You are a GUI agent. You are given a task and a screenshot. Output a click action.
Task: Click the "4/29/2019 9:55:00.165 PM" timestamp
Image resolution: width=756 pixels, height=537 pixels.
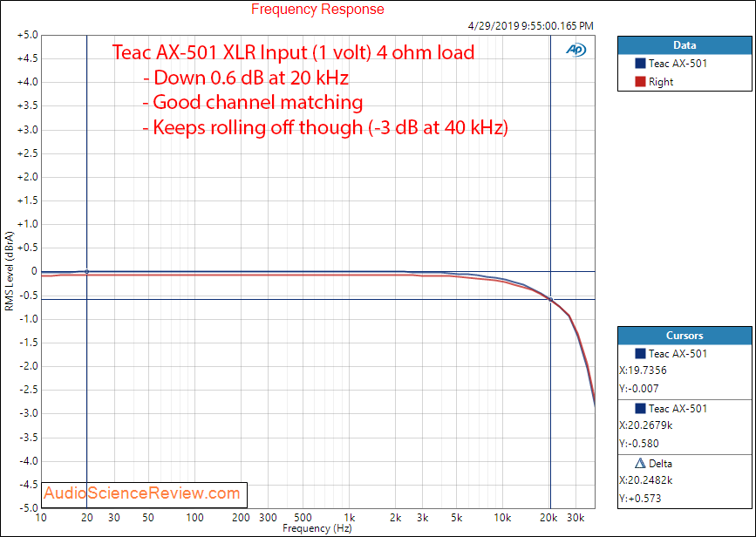[x=531, y=26]
